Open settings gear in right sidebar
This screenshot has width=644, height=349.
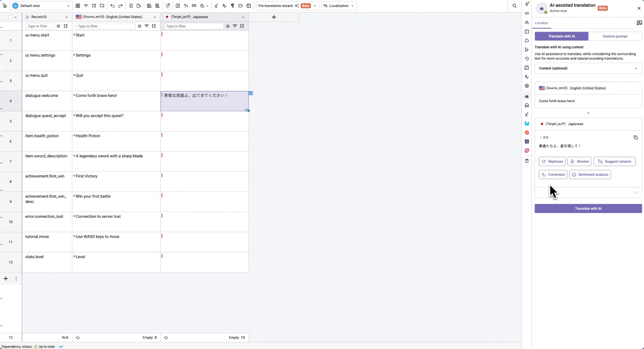coord(527,86)
